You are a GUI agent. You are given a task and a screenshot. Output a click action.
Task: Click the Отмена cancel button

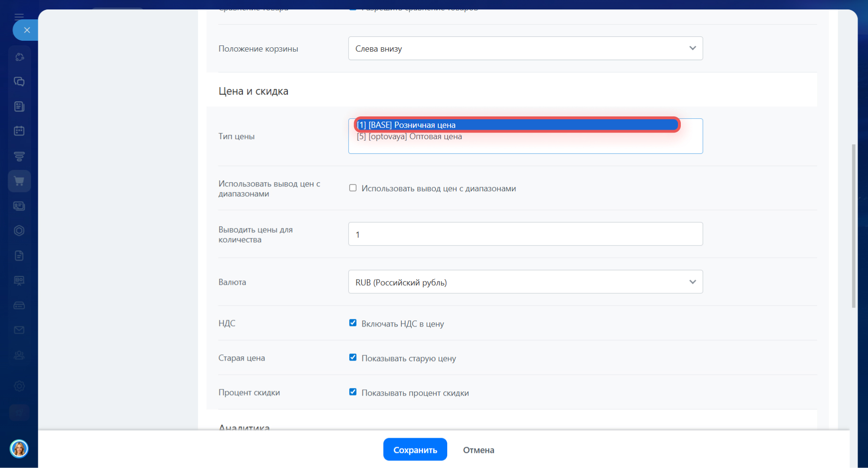[478, 450]
